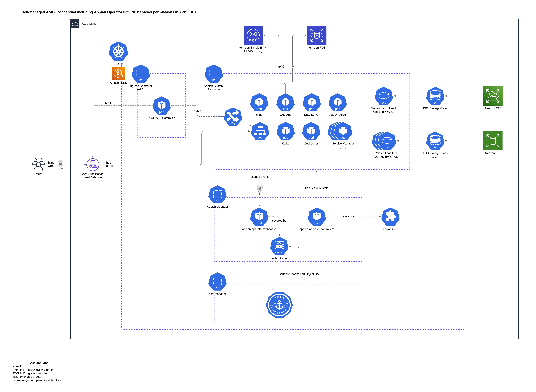Select the httpd pod icon
Viewport: 536px width, 392px height.
(259, 103)
